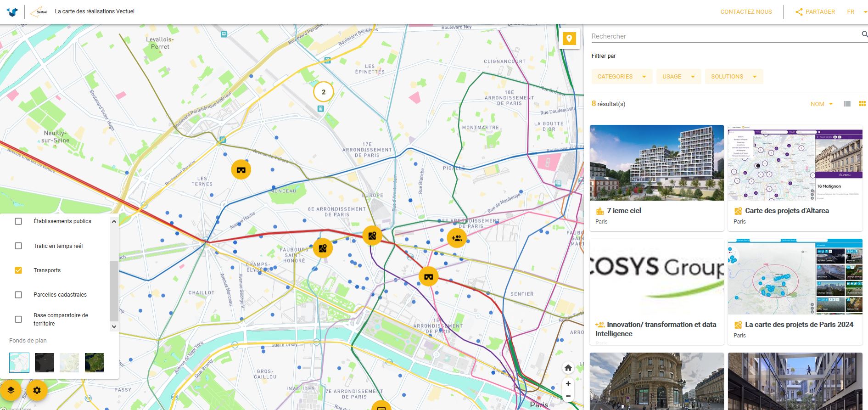Select the pale street basemap swatch
868x410 pixels.
point(69,363)
